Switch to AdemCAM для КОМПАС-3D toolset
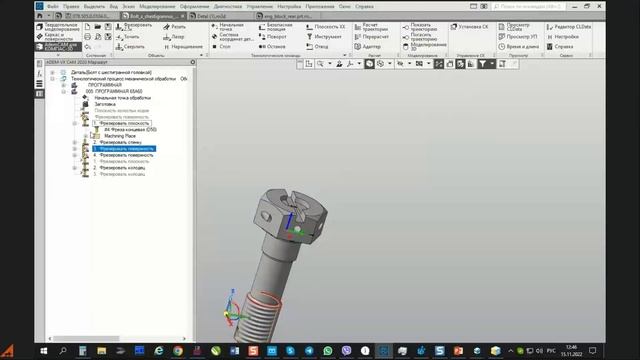 pos(58,47)
